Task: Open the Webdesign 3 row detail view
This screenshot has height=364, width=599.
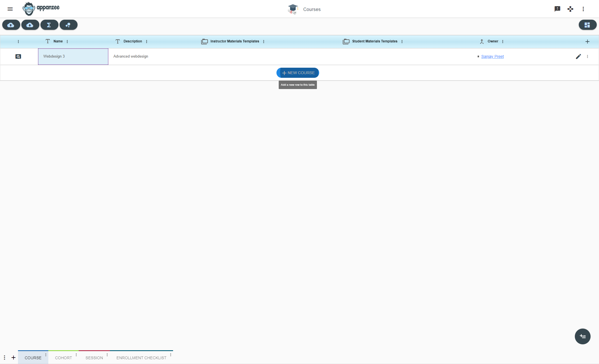Action: pos(18,56)
